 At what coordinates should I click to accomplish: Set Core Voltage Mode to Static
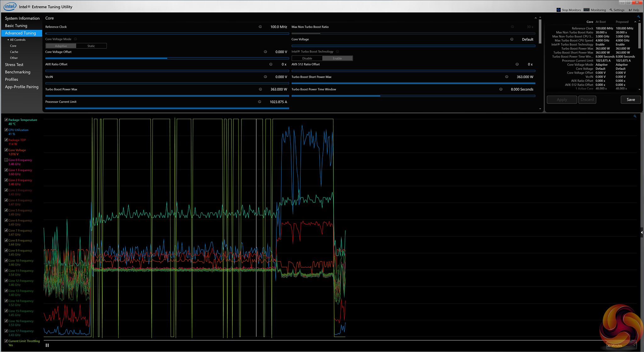coord(91,46)
